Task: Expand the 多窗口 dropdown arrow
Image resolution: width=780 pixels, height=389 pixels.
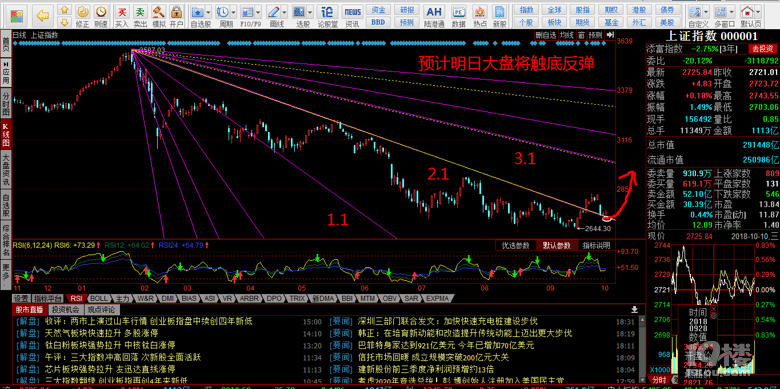Action: 731,11
